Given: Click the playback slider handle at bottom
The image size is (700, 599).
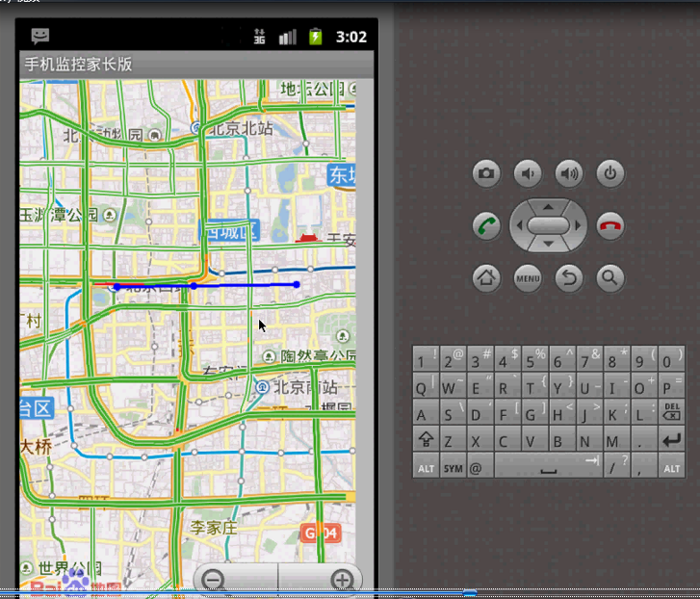Looking at the screenshot, I should coord(470,593).
